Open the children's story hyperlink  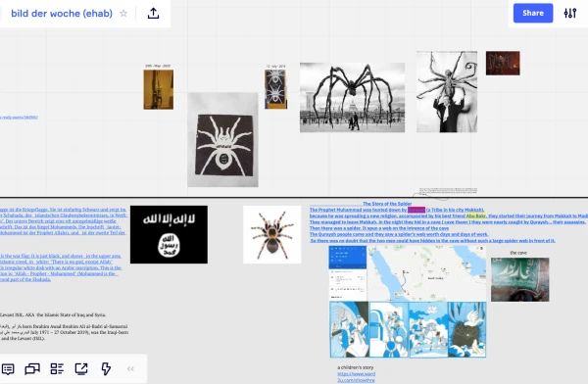point(356,377)
